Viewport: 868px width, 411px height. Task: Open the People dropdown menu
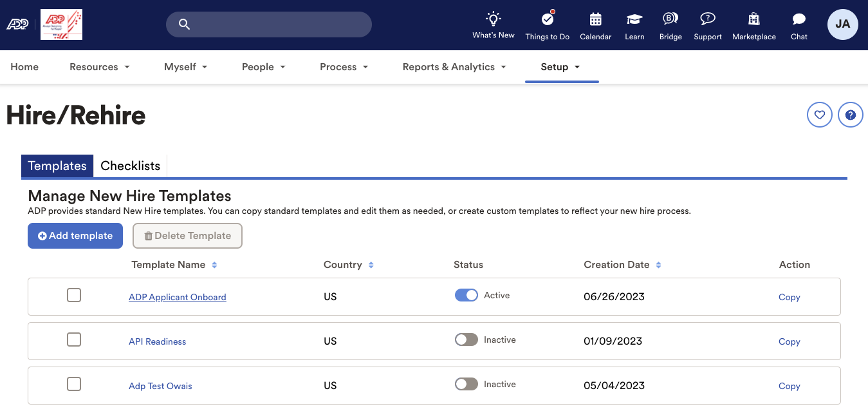tap(263, 66)
